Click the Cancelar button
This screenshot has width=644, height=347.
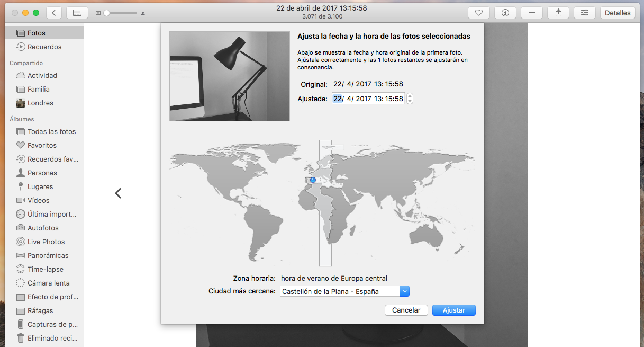[406, 310]
